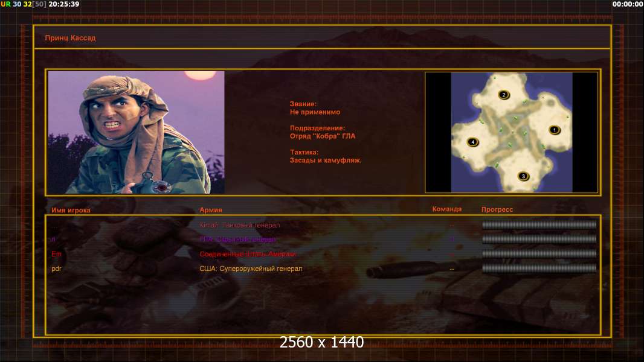Screen dimensions: 644x362
Task: Click the 'Имя игрока' column header
Action: tap(71, 210)
